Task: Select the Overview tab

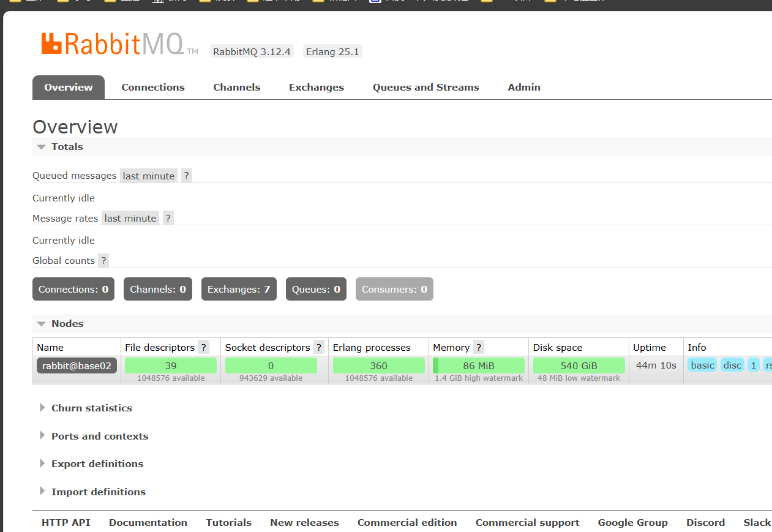Action: point(69,88)
